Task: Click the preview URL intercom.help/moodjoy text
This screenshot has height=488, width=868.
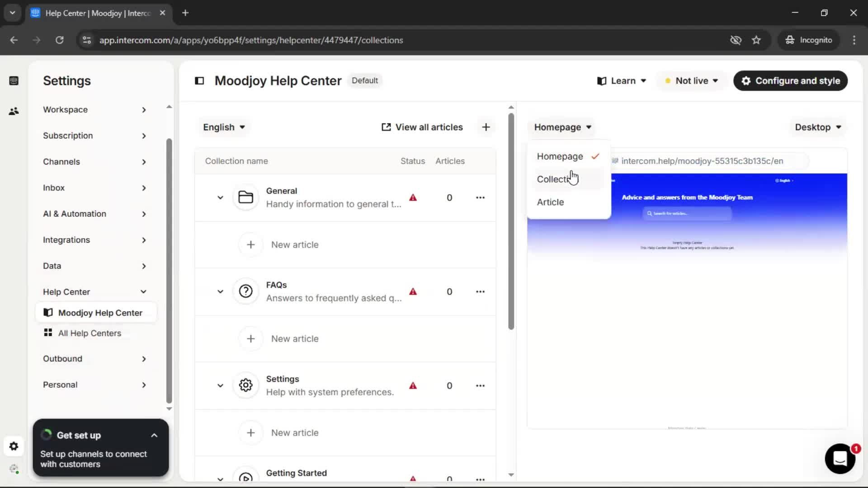Action: (702, 161)
